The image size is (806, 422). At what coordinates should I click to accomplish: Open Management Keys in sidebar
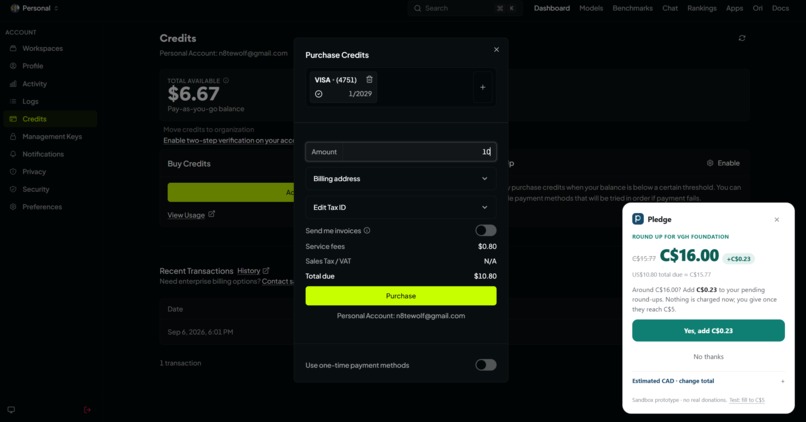[x=50, y=136]
